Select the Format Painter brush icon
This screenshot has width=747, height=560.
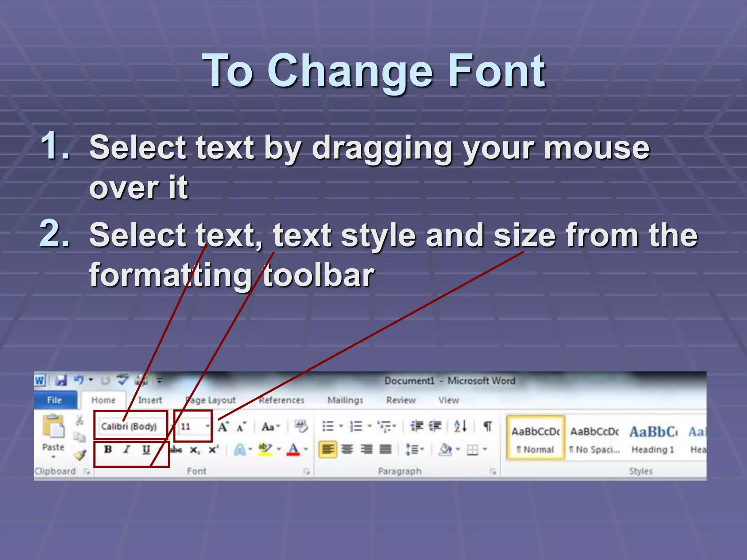pyautogui.click(x=80, y=455)
